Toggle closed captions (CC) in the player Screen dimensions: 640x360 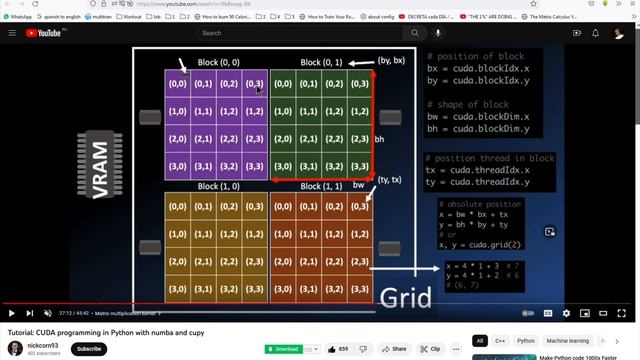click(x=548, y=313)
